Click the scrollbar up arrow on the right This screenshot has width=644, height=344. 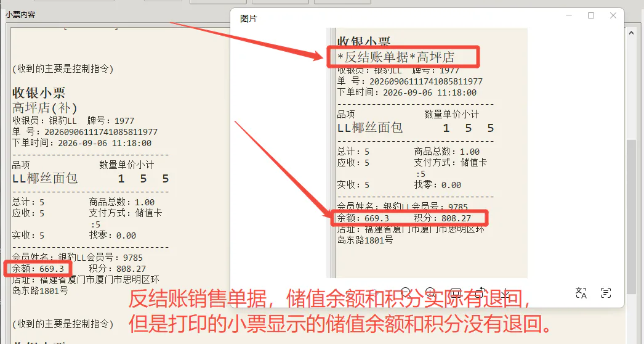click(x=632, y=33)
